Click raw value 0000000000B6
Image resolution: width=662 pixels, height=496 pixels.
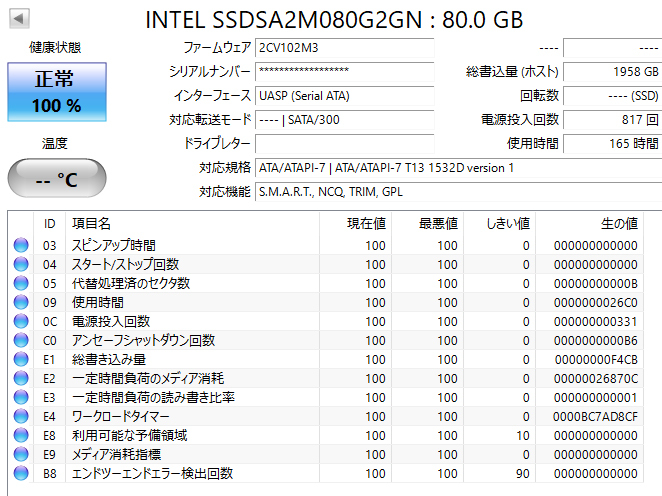pyautogui.click(x=596, y=341)
